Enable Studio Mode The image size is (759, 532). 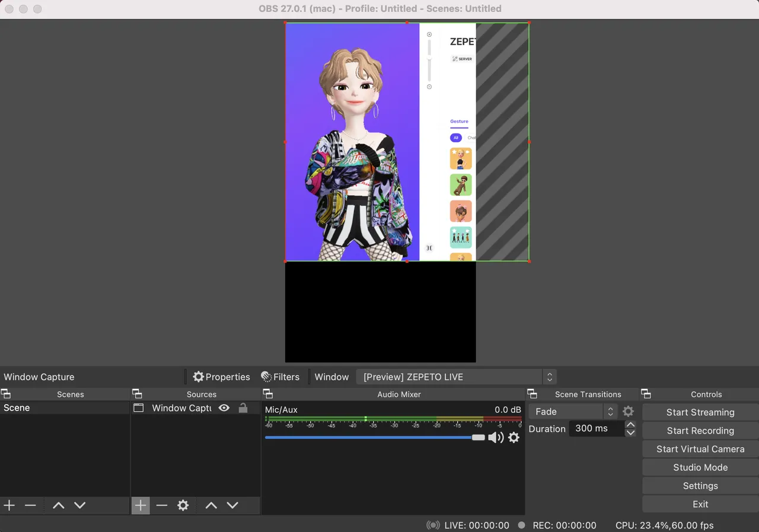pos(699,467)
